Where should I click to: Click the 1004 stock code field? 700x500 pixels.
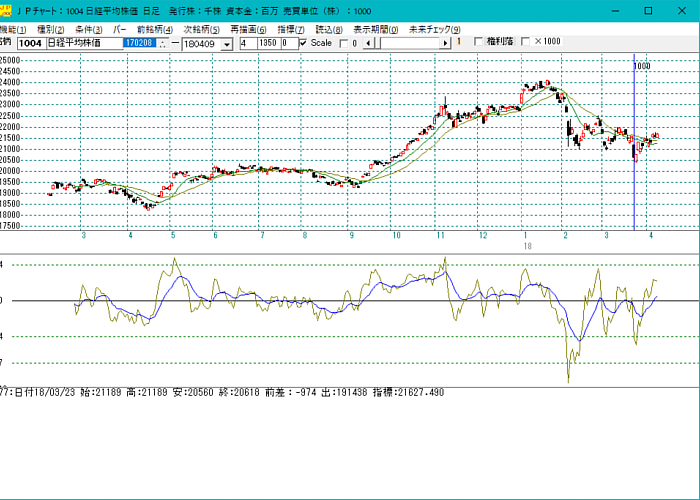tap(30, 44)
